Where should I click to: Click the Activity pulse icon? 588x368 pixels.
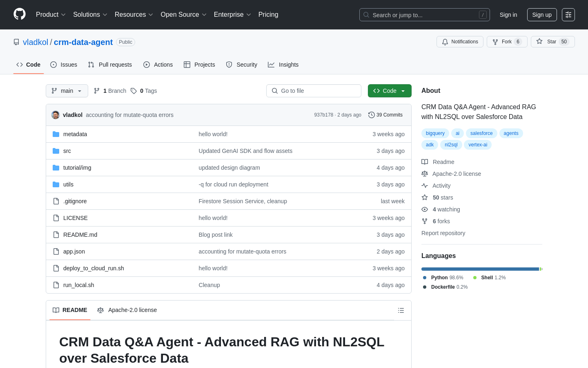[425, 186]
